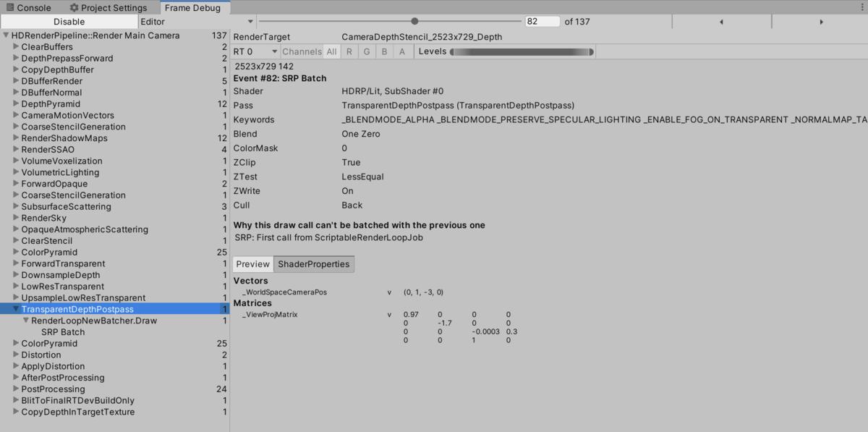Image resolution: width=868 pixels, height=432 pixels.
Task: Expand the DepthPrepassForward node
Action: (x=16, y=58)
